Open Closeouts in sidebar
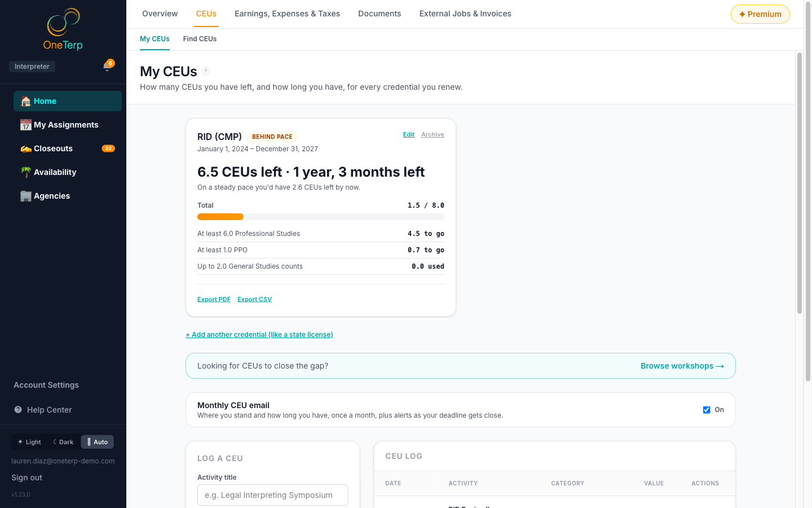The image size is (812, 508). 68,148
